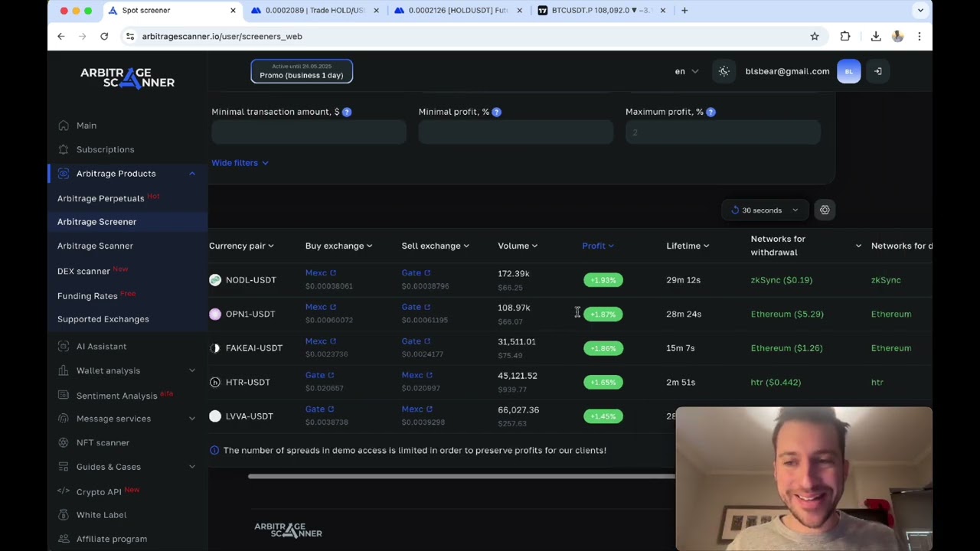Focus the Minimal profit % field
The image size is (980, 551).
pos(515,132)
